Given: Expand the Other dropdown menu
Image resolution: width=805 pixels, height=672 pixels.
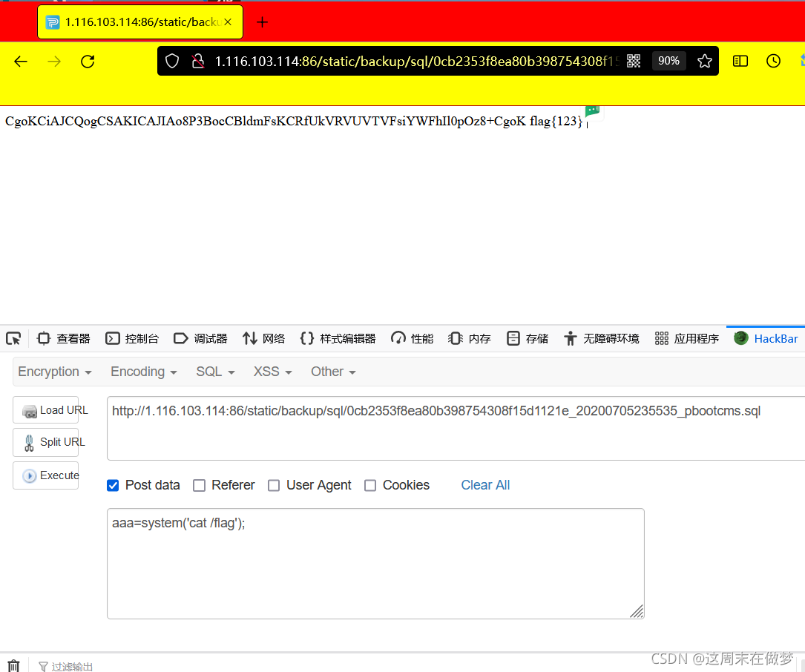Looking at the screenshot, I should coord(333,371).
